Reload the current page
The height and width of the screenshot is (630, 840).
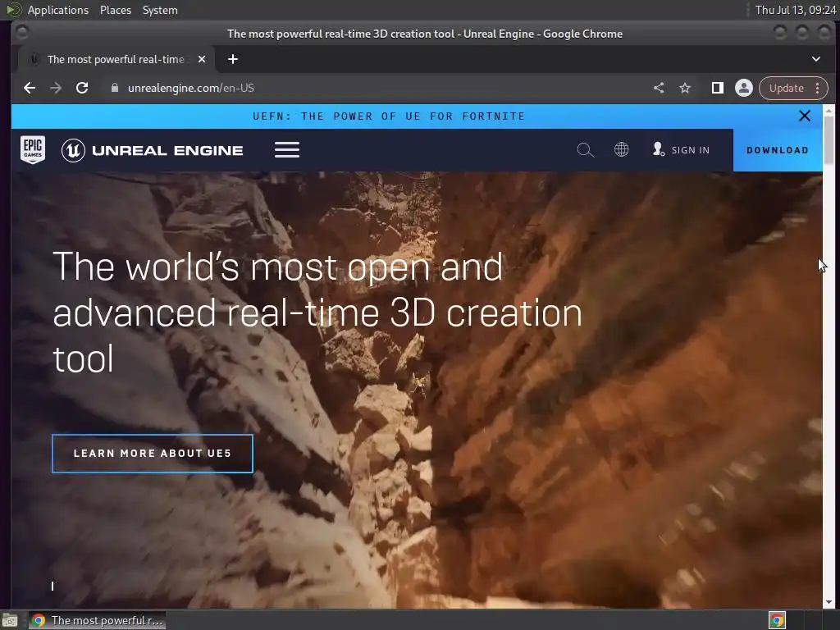pos(82,88)
